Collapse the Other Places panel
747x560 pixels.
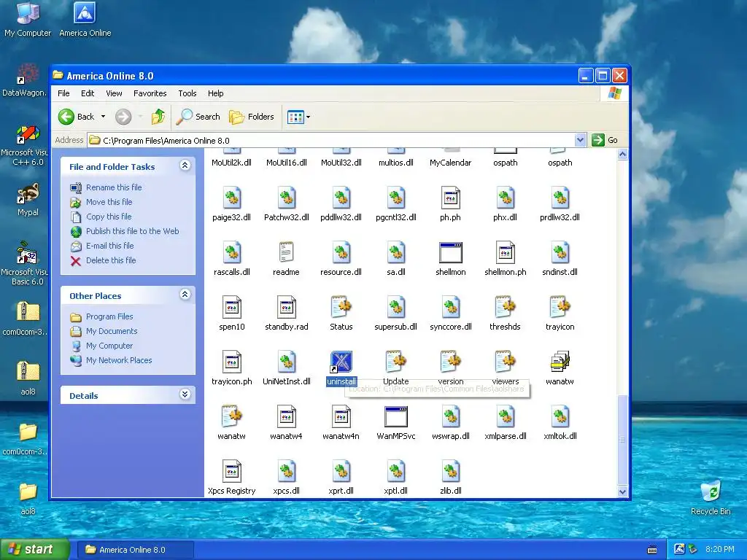coord(185,295)
